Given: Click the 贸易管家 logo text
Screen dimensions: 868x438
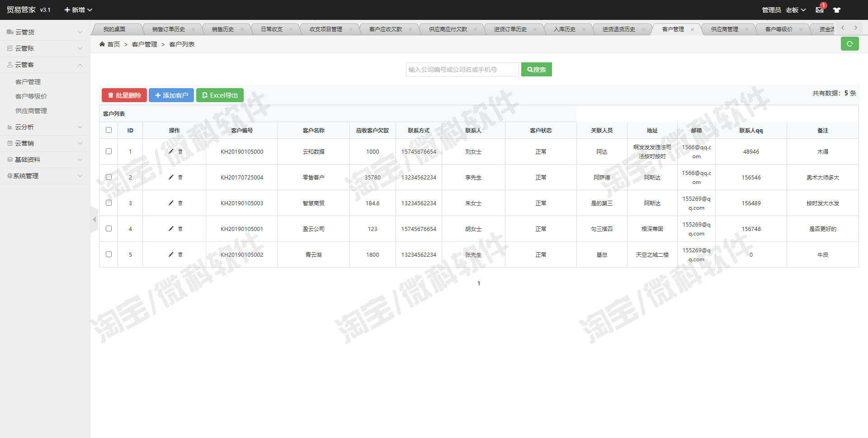Looking at the screenshot, I should coord(21,9).
